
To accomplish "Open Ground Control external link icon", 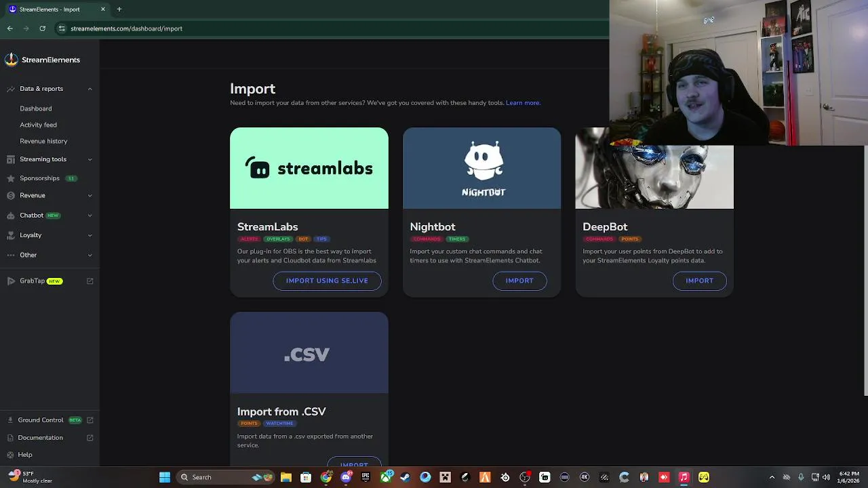I will pos(90,420).
